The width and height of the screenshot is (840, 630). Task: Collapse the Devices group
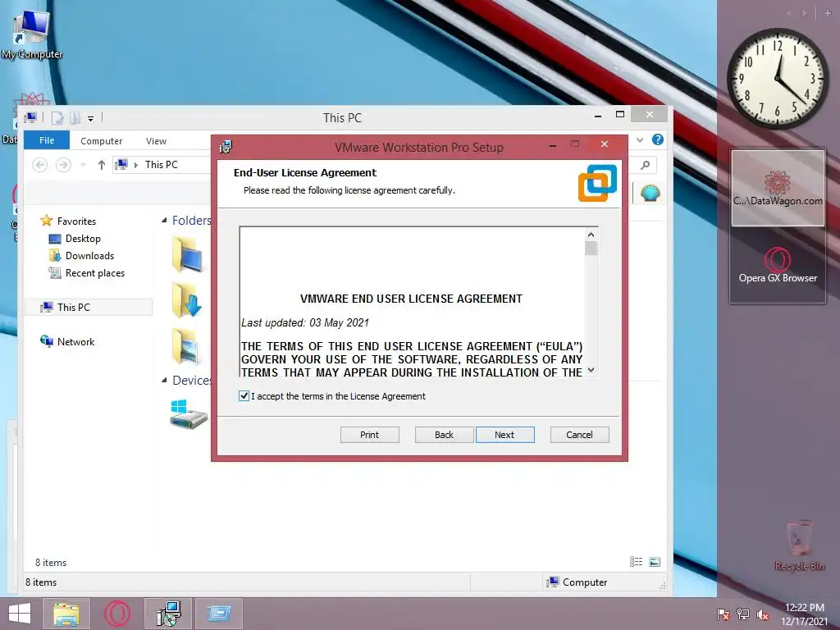pyautogui.click(x=164, y=381)
